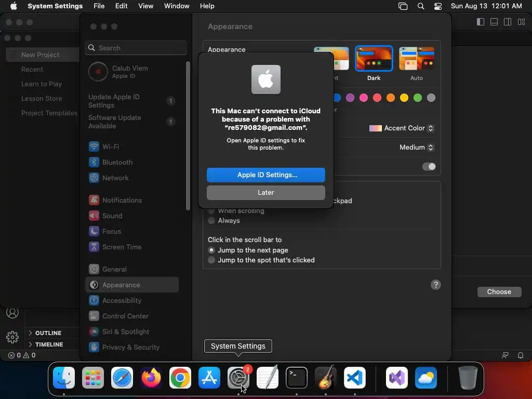Toggle the switch below Medium setting

coord(429,167)
